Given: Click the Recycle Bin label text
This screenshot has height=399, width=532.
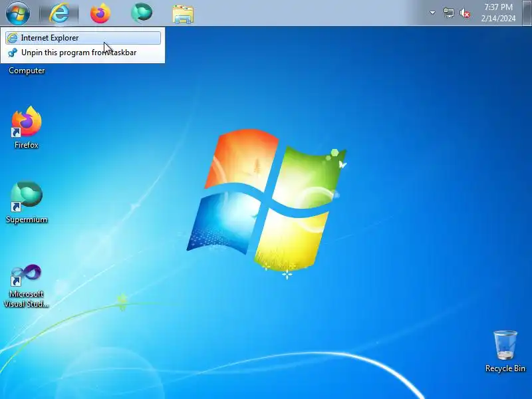Looking at the screenshot, I should tap(505, 368).
